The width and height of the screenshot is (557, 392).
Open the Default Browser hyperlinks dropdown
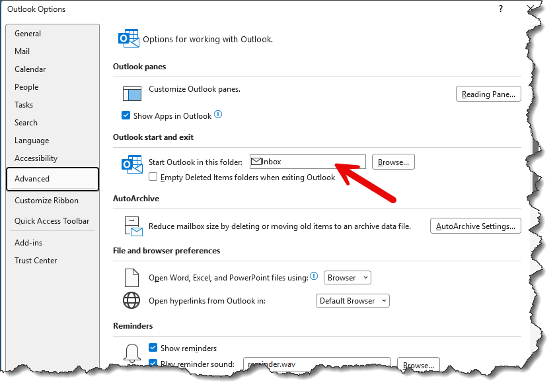pyautogui.click(x=353, y=301)
